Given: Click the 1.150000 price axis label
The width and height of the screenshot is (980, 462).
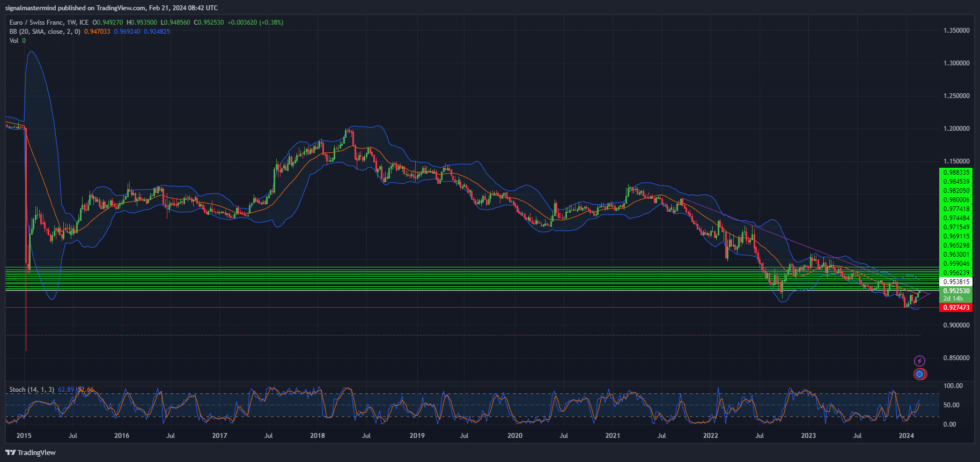Looking at the screenshot, I should coord(956,161).
